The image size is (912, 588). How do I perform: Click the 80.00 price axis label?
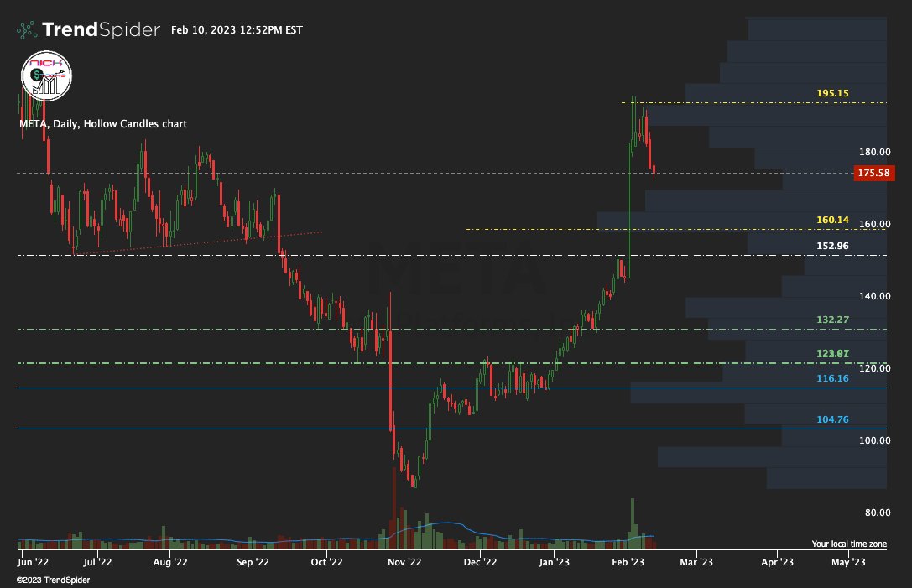click(878, 513)
